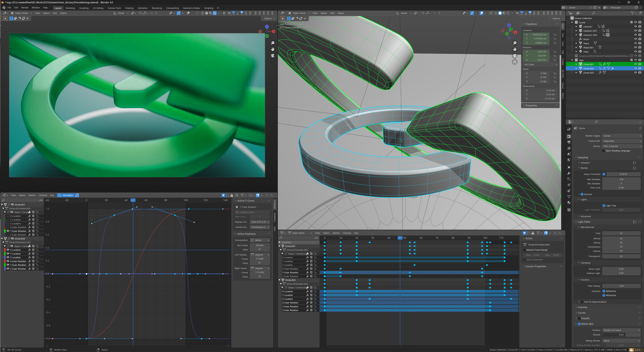Open the Feature Set Supported dropdown
This screenshot has height=352, width=644.
(x=622, y=141)
